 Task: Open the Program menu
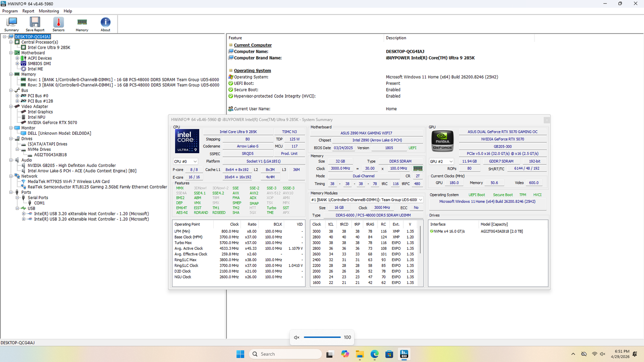pyautogui.click(x=10, y=11)
